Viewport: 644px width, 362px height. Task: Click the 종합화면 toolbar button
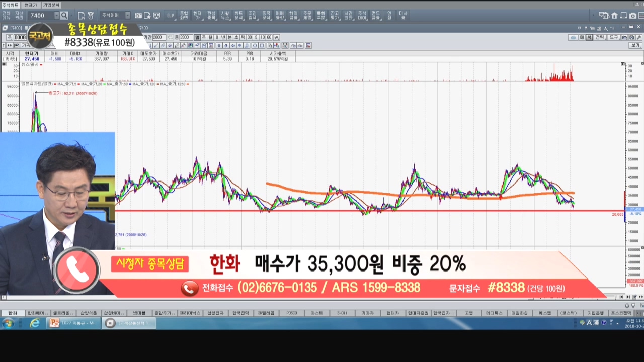(x=184, y=16)
